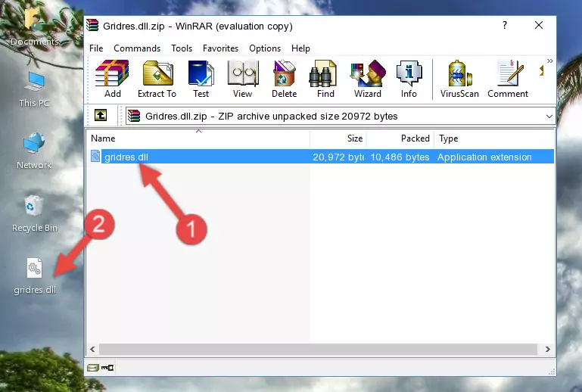Click the horizontal scrollbar right arrow
This screenshot has width=582, height=392.
coord(548,349)
